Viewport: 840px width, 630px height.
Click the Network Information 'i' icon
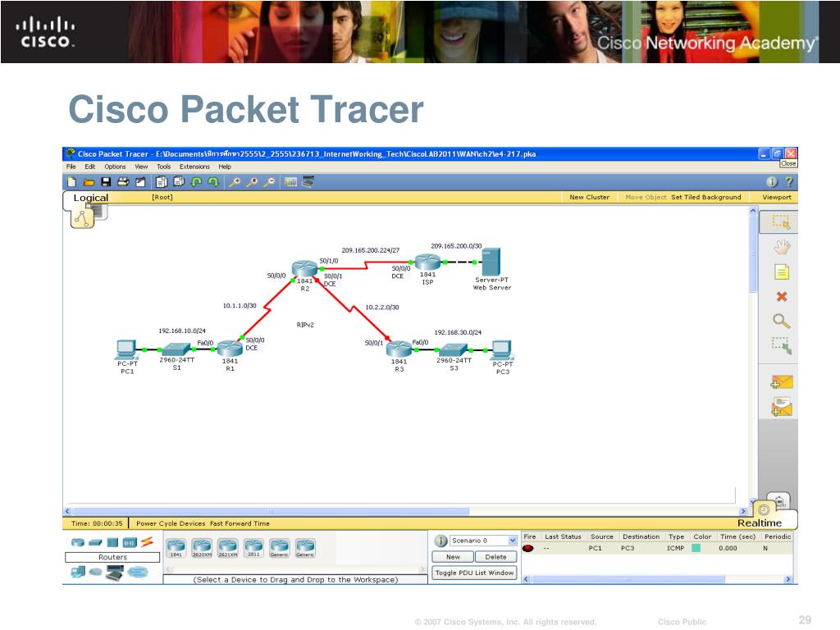point(772,182)
